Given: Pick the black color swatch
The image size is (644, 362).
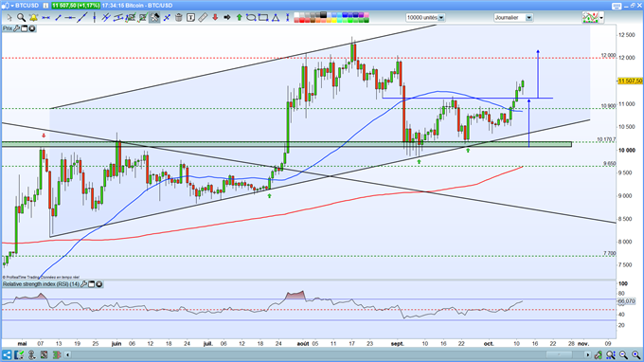Looking at the screenshot, I should coord(324,15).
